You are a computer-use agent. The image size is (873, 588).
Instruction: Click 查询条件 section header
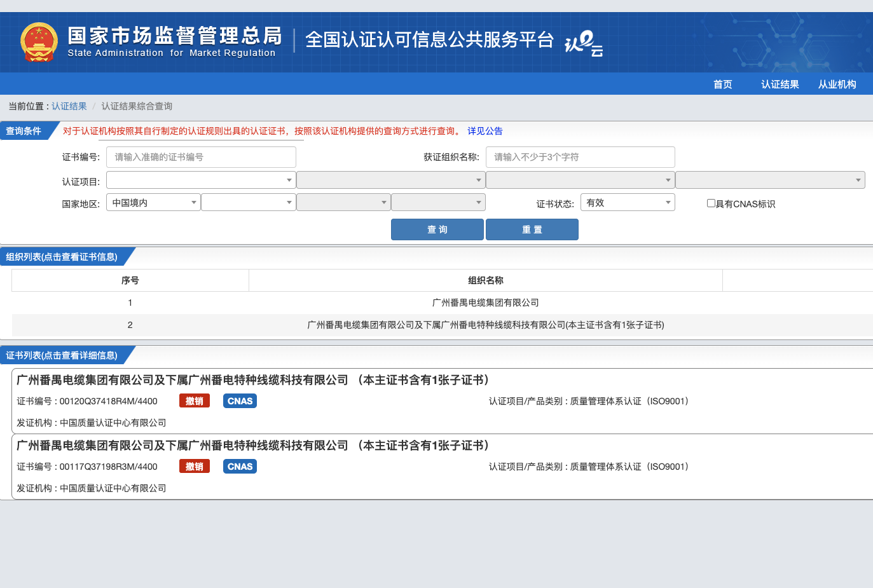pyautogui.click(x=24, y=131)
